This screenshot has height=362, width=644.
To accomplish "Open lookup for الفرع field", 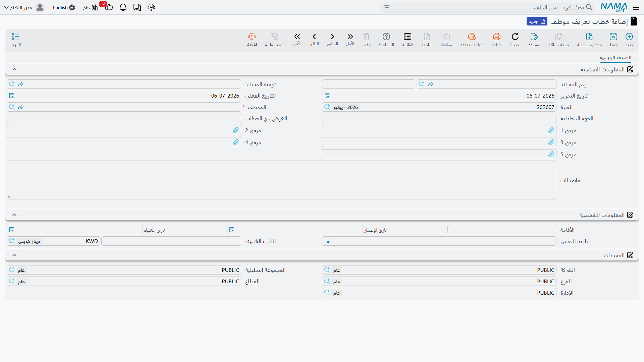I will coord(327,281).
